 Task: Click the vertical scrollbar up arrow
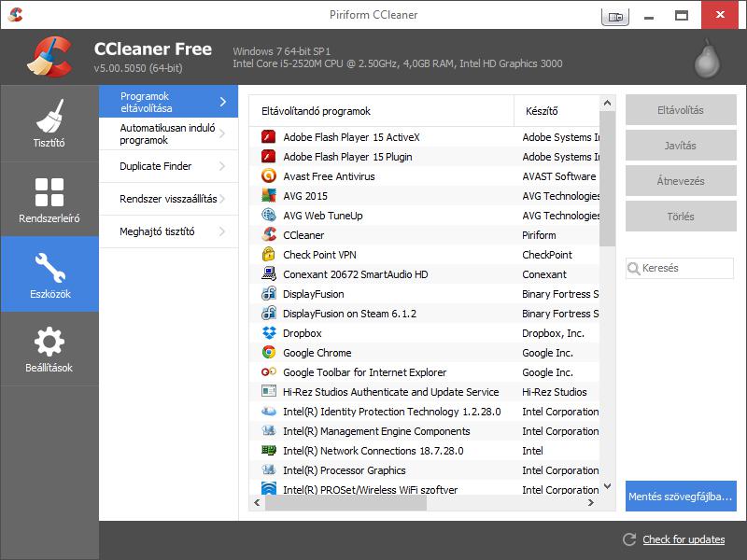pyautogui.click(x=607, y=103)
